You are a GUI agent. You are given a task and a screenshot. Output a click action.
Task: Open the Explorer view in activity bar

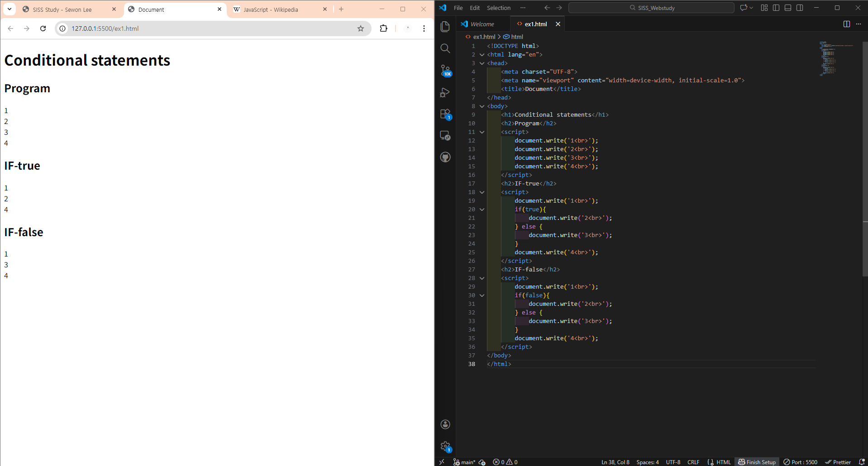(445, 27)
